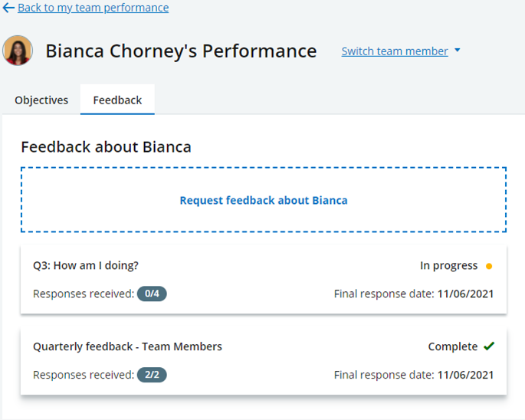Click Bianca Chorney's profile avatar

(x=18, y=51)
